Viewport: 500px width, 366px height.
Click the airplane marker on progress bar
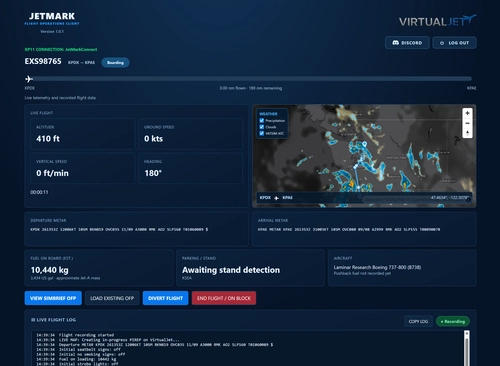tap(29, 79)
